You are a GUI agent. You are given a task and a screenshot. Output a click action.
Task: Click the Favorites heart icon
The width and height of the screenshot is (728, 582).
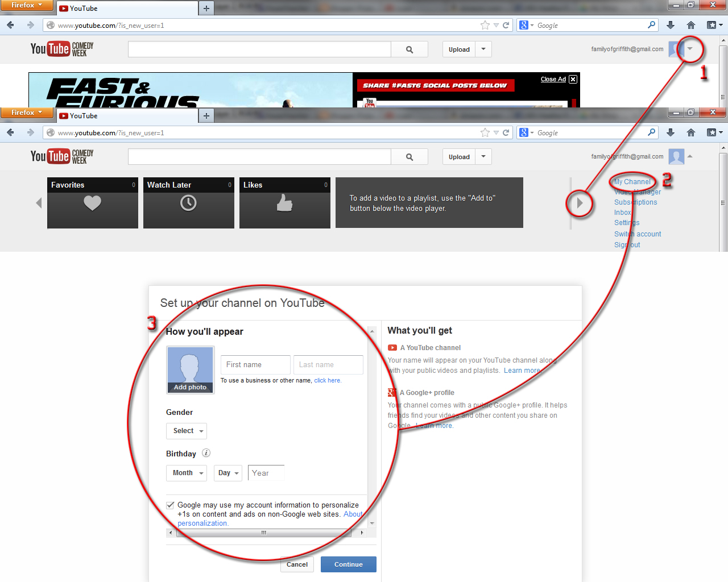point(92,203)
